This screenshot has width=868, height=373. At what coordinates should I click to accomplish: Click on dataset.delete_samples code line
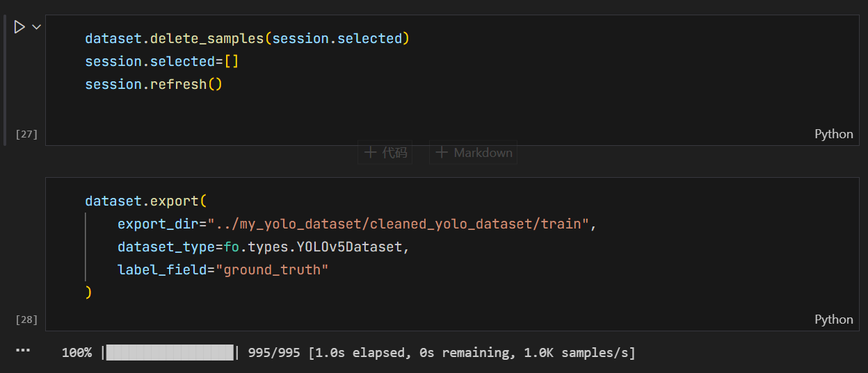[x=248, y=39]
